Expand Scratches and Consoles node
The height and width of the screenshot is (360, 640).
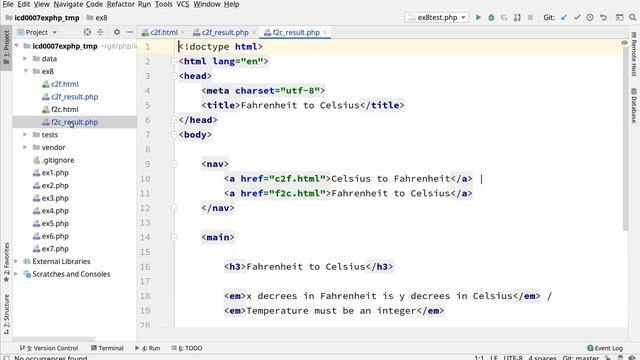click(16, 274)
